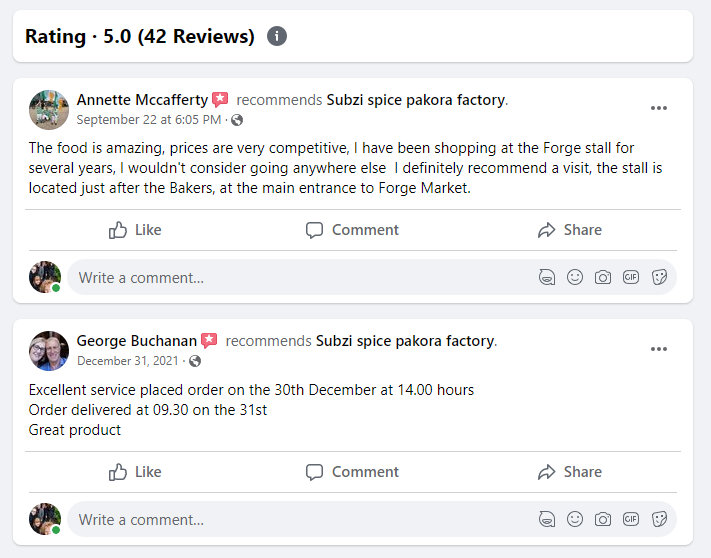
Task: Open Annette Mccafferty's profile picture
Action: [49, 109]
